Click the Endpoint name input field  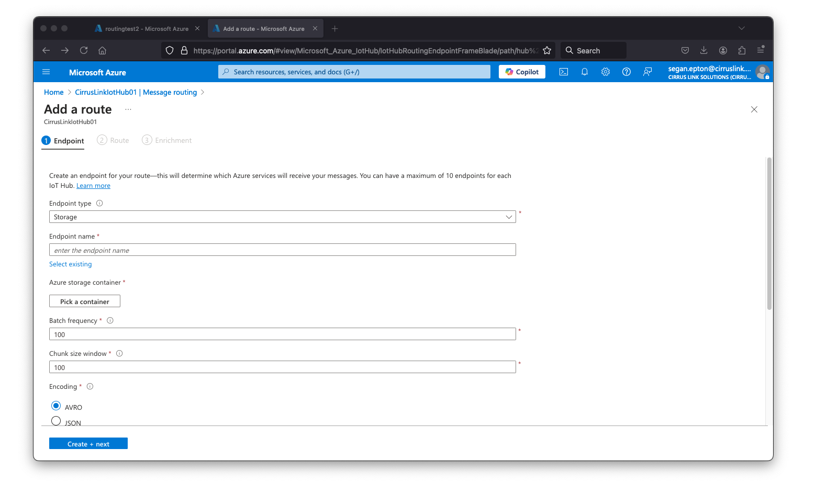pos(282,250)
